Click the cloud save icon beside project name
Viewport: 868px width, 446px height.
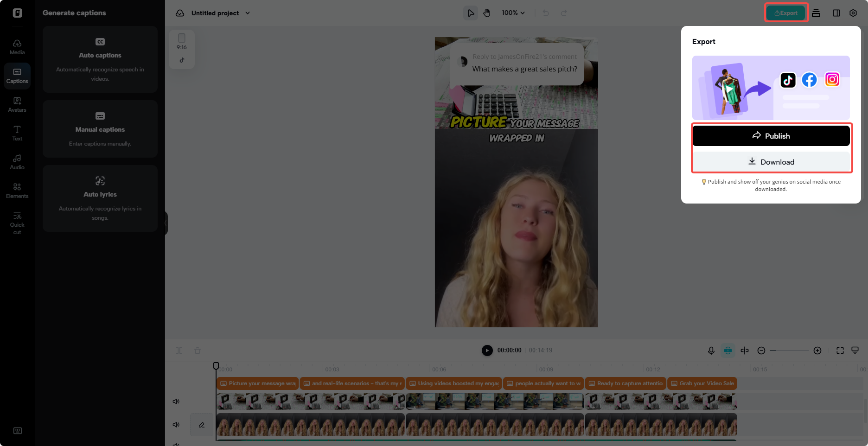[180, 13]
